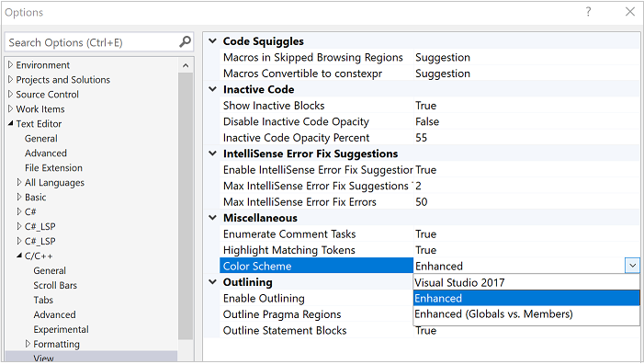This screenshot has width=644, height=364.
Task: Open the Tabs page under C/C++
Action: 43,300
